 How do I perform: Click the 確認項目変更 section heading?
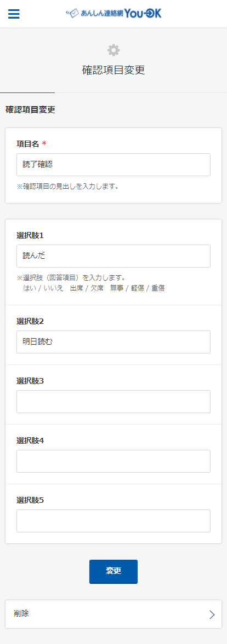coord(31,109)
